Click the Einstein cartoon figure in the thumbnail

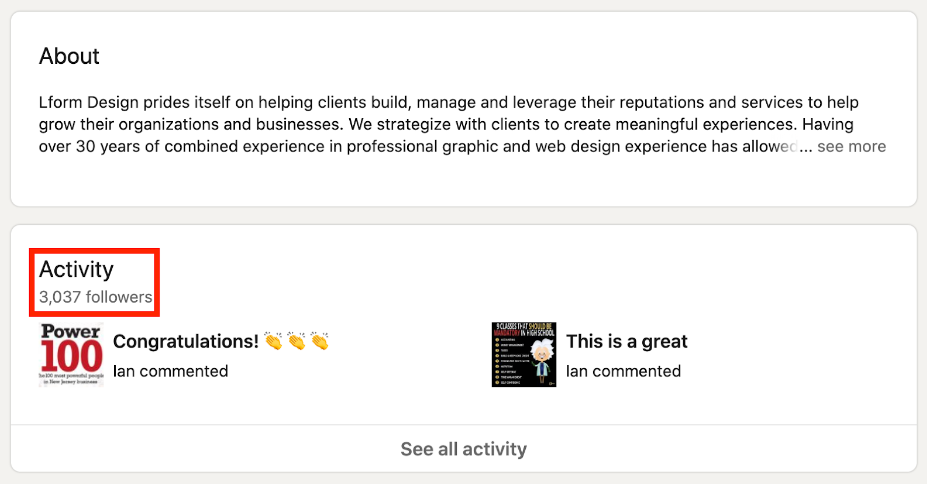pos(539,360)
